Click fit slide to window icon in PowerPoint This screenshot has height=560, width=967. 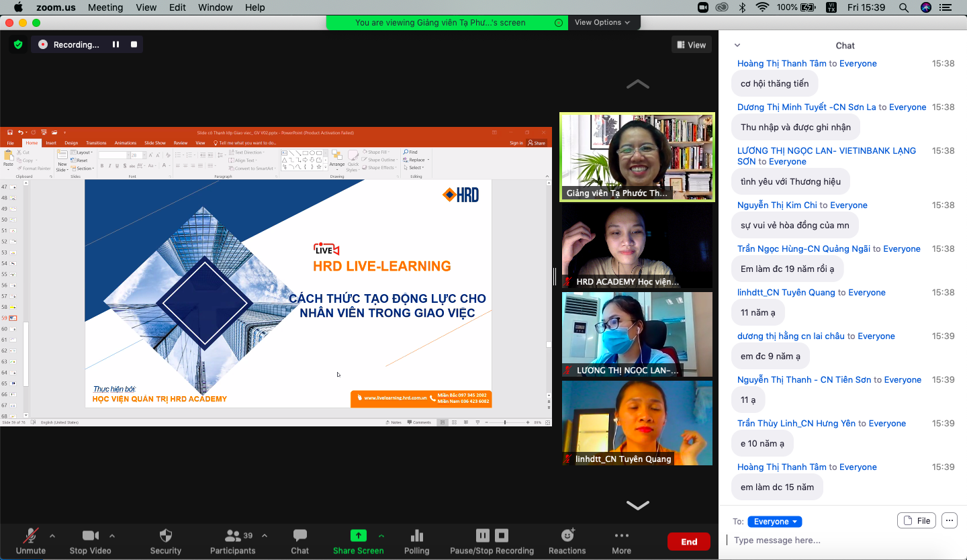point(548,422)
